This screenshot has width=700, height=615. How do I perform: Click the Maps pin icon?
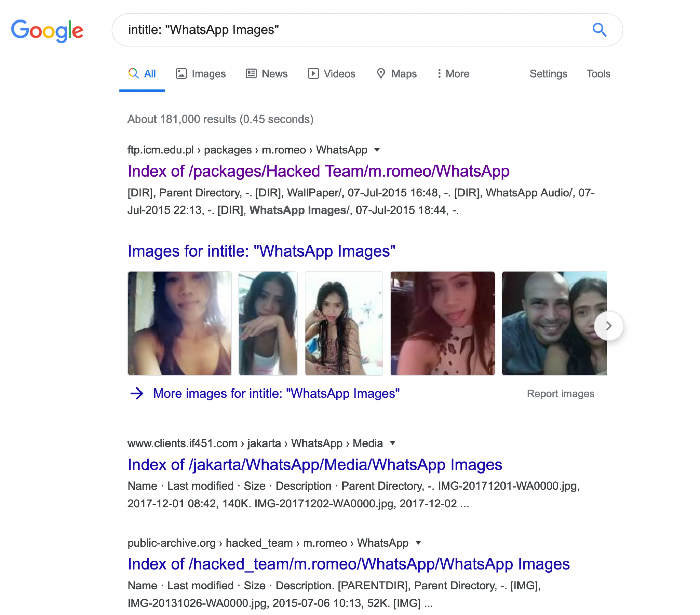coord(381,73)
